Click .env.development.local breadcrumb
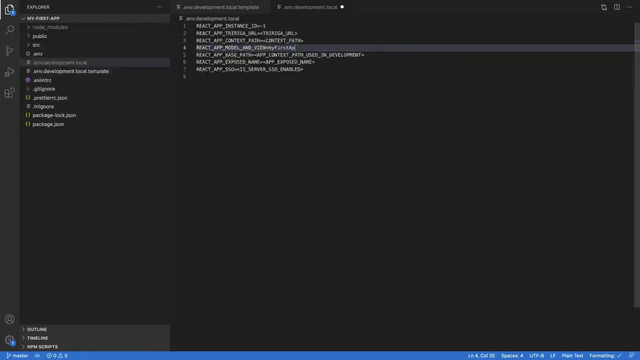The height and width of the screenshot is (360, 640). [x=212, y=18]
